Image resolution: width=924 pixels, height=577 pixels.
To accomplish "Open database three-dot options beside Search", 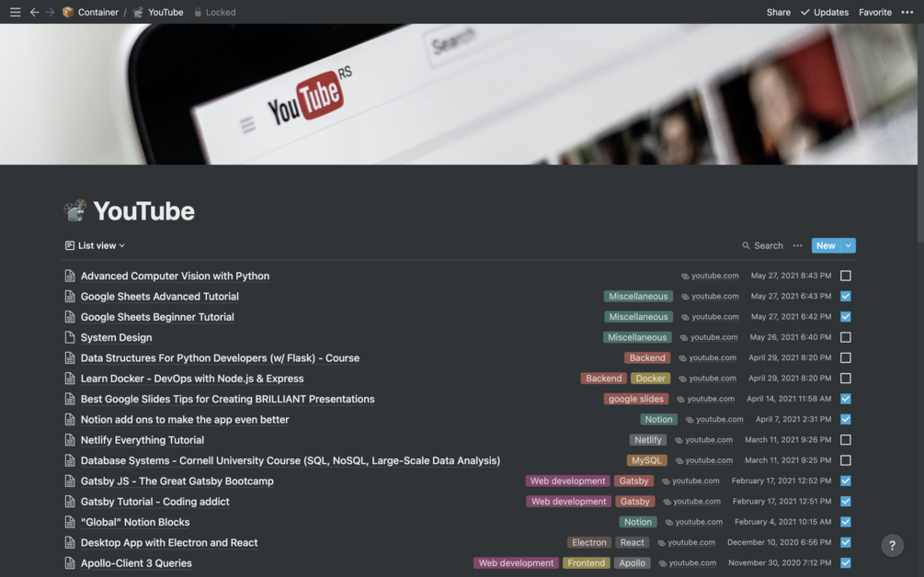I will click(797, 245).
